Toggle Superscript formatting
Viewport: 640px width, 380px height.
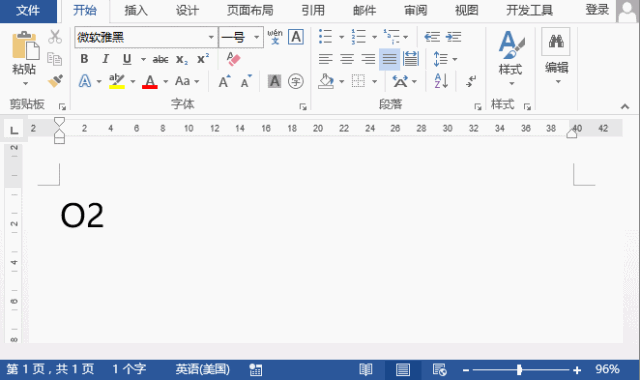pos(203,59)
